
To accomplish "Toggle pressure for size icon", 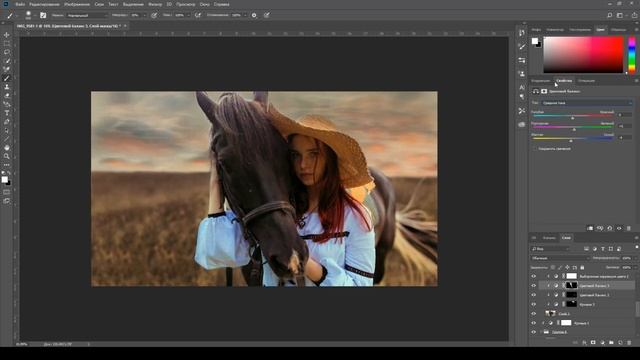I will (267, 15).
